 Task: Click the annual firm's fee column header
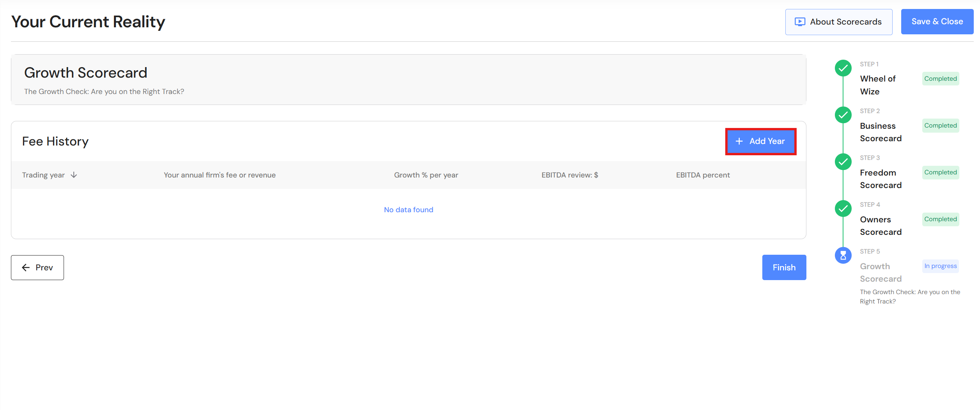coord(220,175)
